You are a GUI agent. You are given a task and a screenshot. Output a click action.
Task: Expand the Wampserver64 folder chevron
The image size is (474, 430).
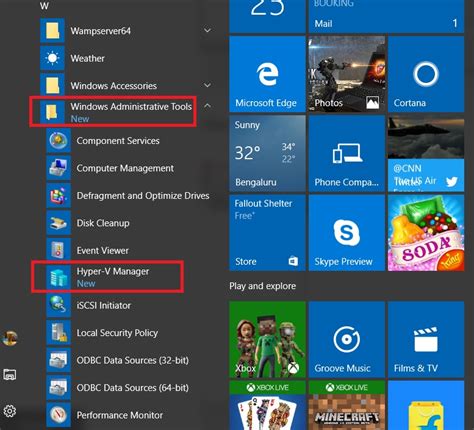click(207, 31)
